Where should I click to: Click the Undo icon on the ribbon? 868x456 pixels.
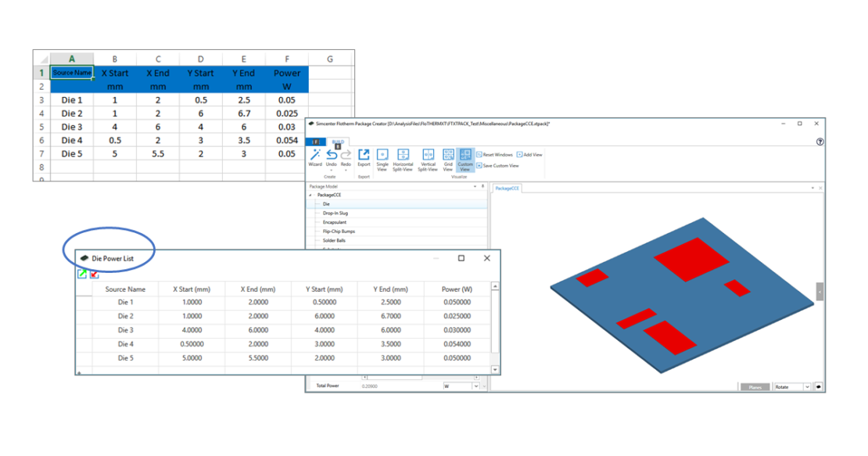tap(330, 155)
